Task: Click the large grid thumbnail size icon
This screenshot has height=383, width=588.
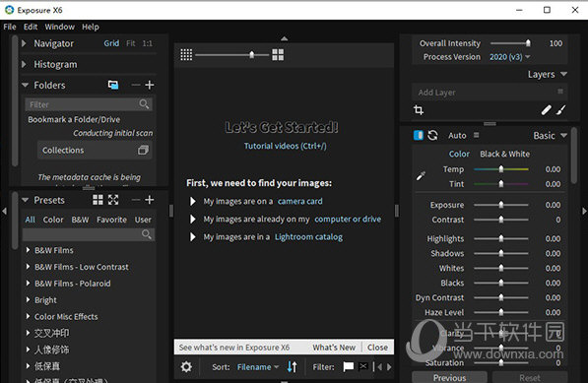Action: tap(278, 55)
